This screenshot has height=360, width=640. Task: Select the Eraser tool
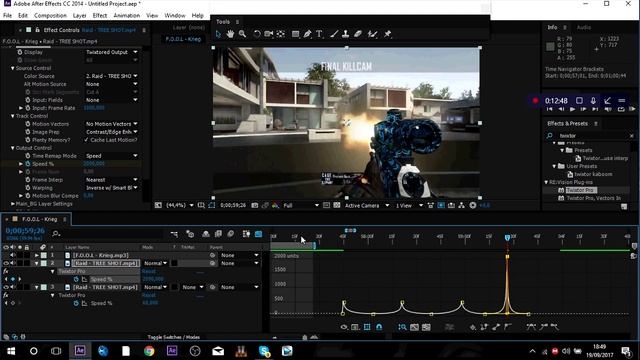pos(358,34)
